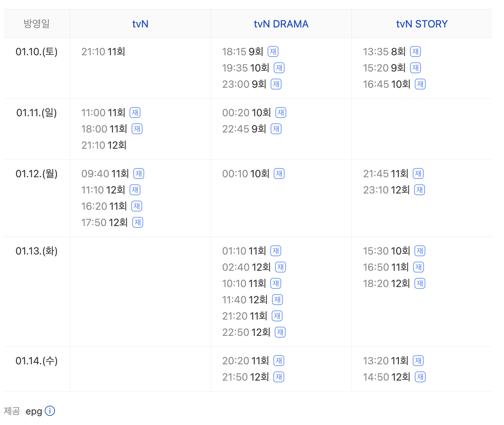Click the 16:45 10회 schedule text

pyautogui.click(x=387, y=84)
